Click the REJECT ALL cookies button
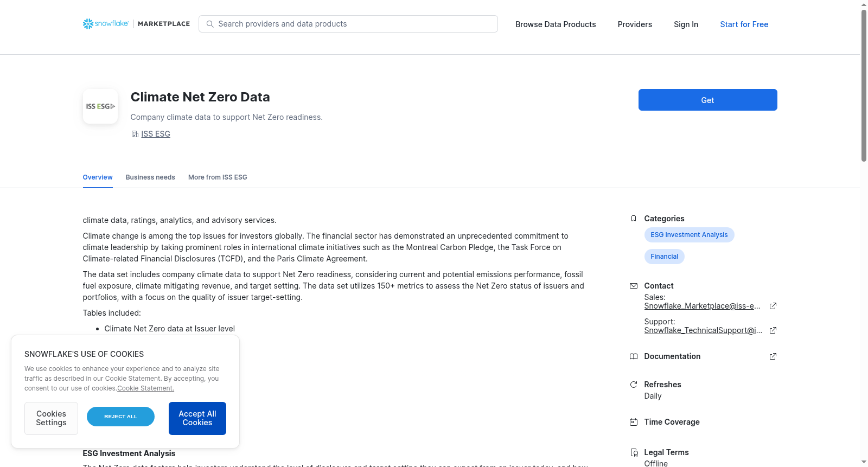Viewport: 868px width, 467px height. (120, 417)
